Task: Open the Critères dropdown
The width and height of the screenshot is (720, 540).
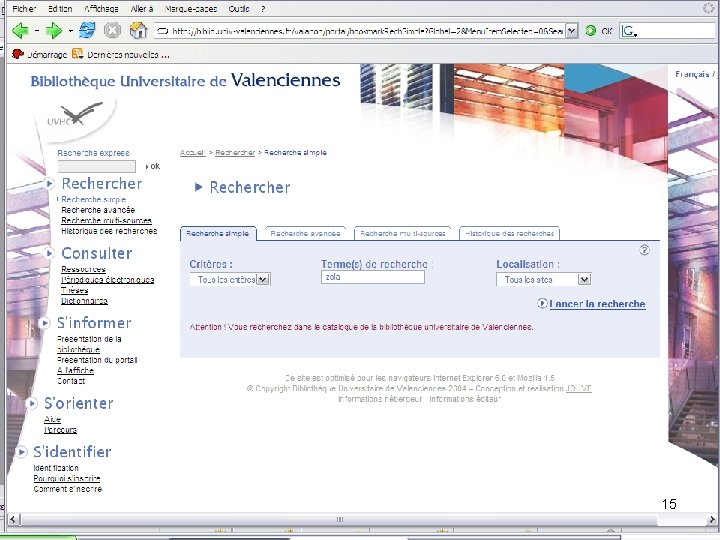Action: 263,279
